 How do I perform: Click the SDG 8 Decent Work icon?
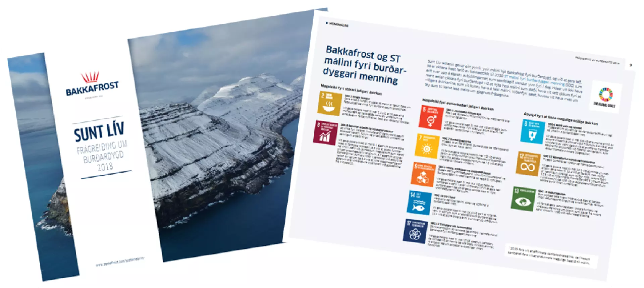[x=326, y=133]
